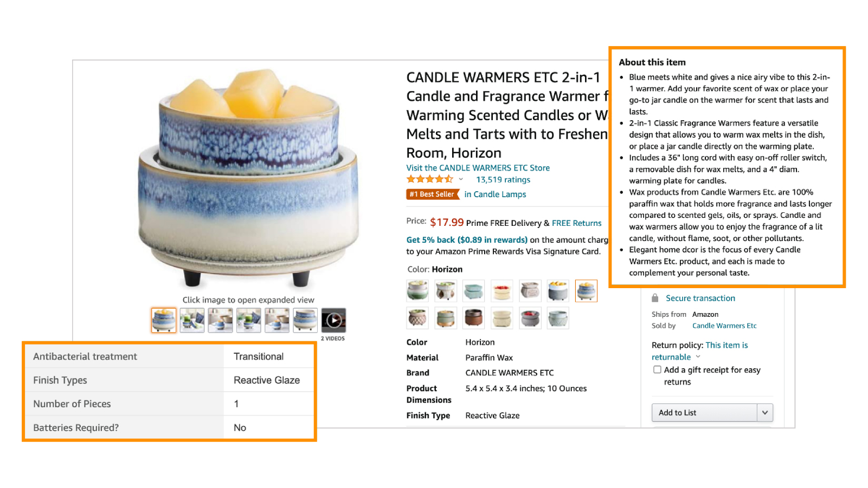Viewport: 868px width, 488px height.
Task: Enable the gift receipt checkbox
Action: pyautogui.click(x=657, y=370)
